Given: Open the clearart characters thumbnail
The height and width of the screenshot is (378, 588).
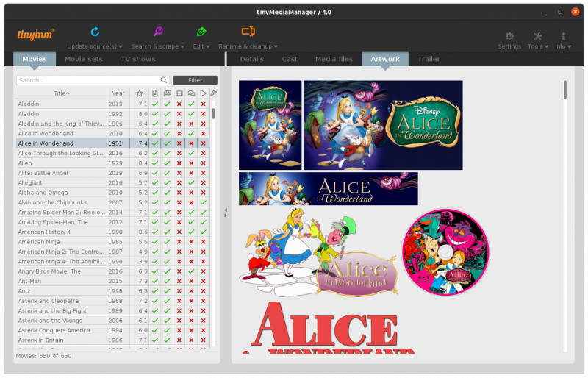Looking at the screenshot, I should (x=318, y=252).
